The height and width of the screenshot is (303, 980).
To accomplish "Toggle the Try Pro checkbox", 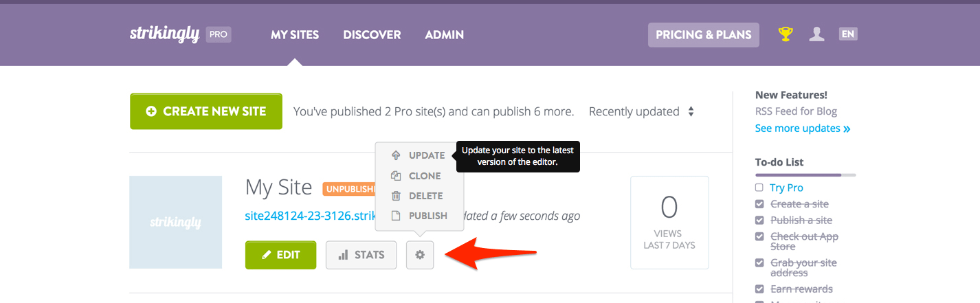I will click(759, 188).
